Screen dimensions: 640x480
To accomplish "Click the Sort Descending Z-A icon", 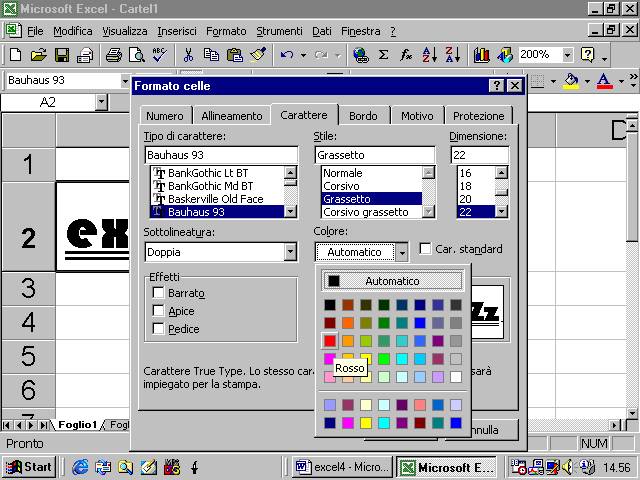I will (x=453, y=54).
